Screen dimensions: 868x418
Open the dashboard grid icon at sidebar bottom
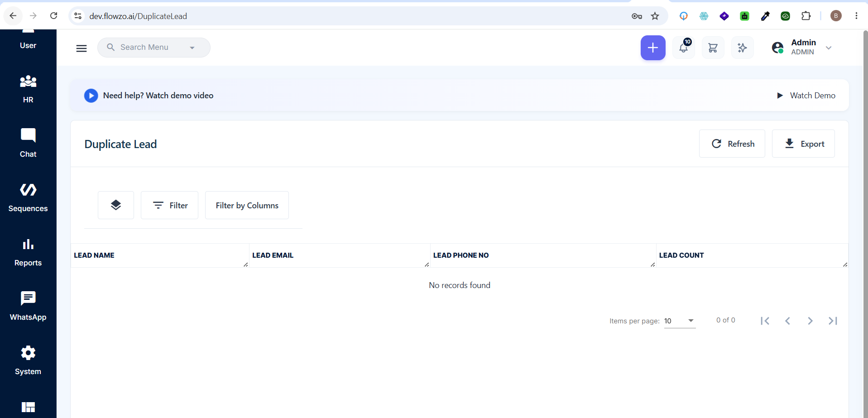pos(28,407)
